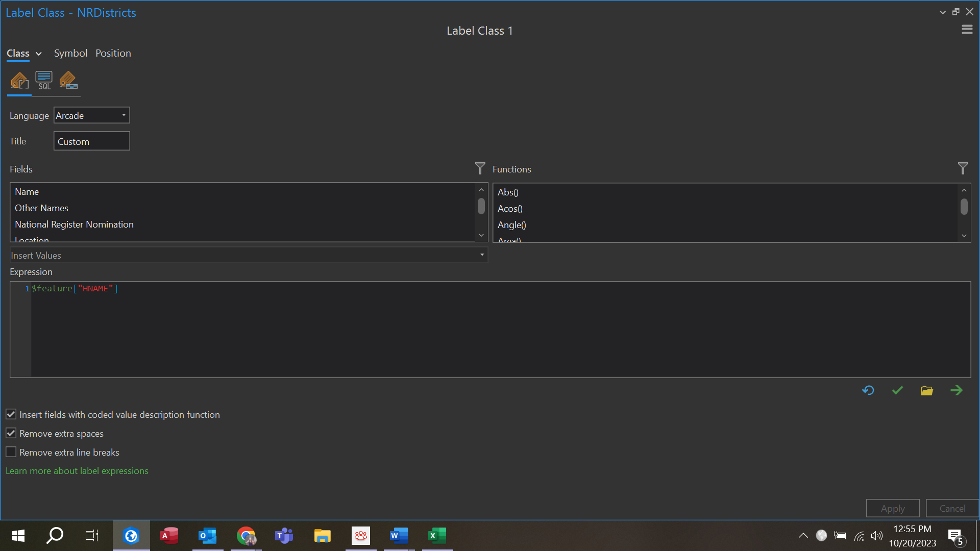Switch to the Position tab
This screenshot has height=551, width=980.
point(113,53)
